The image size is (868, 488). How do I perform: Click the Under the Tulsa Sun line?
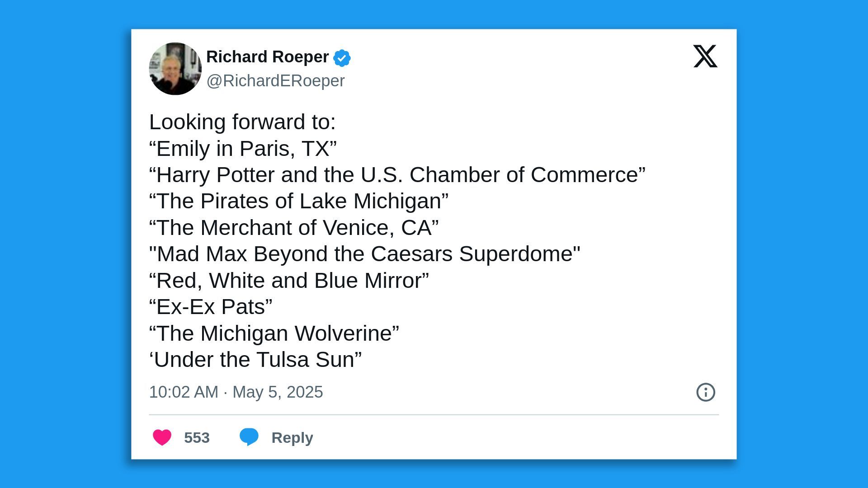(255, 359)
